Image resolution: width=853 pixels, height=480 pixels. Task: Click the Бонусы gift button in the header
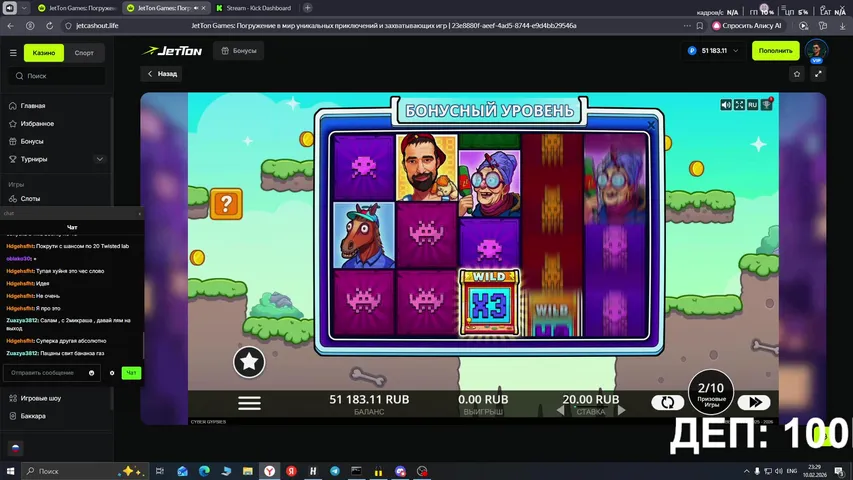pos(238,51)
